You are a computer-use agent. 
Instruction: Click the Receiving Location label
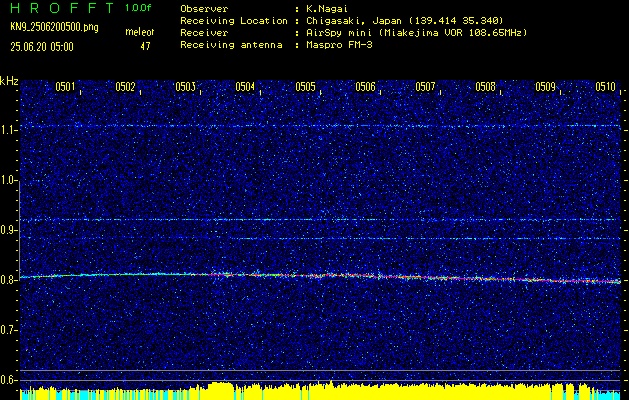pos(234,21)
